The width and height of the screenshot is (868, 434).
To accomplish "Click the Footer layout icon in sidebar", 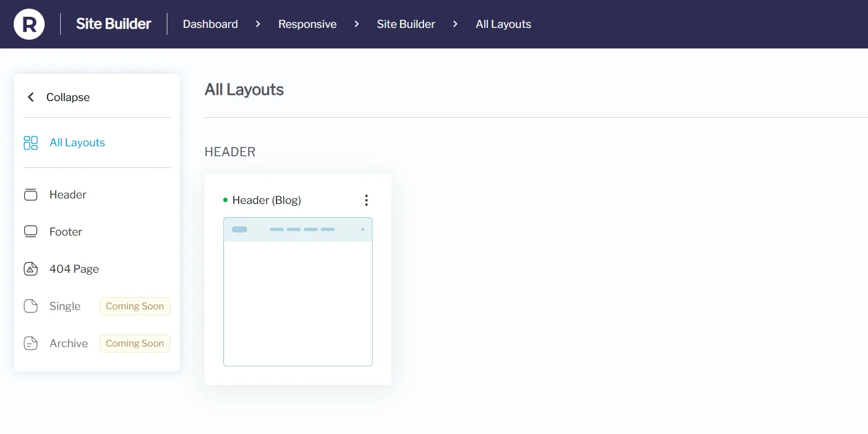I will pyautogui.click(x=30, y=232).
